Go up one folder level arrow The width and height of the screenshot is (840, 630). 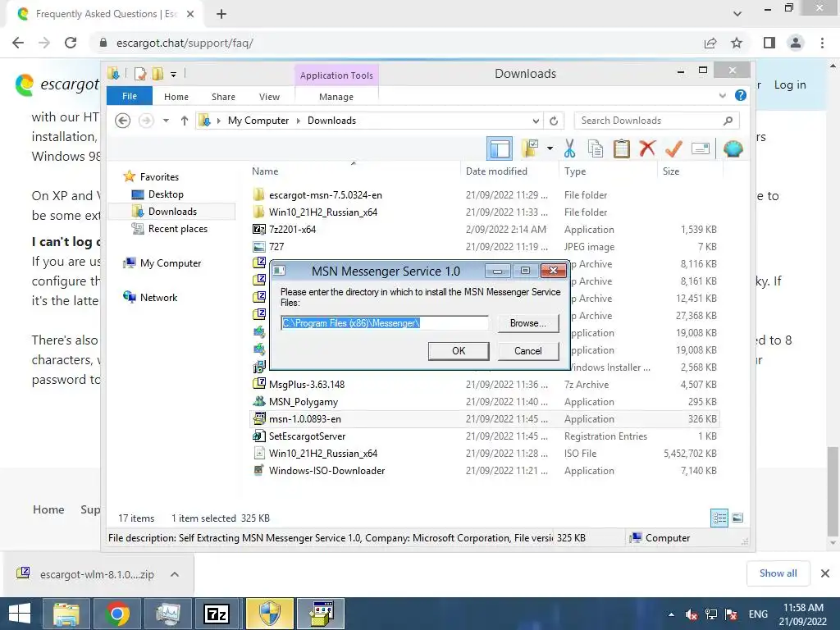[185, 121]
